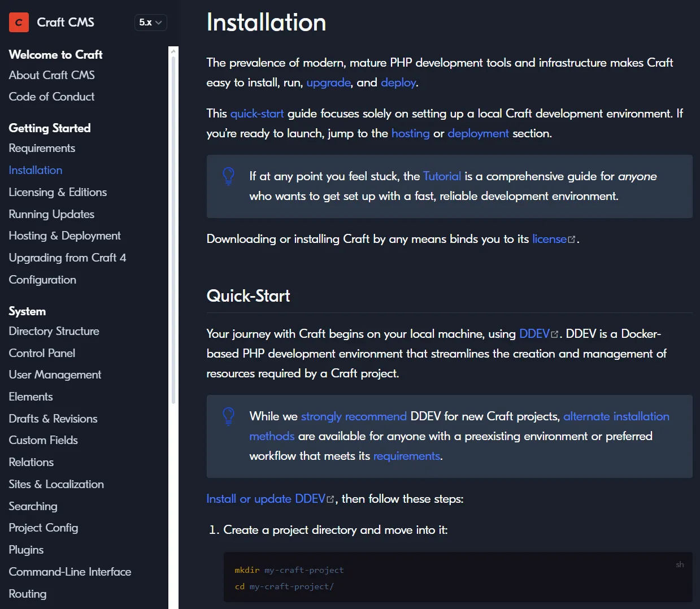Follow the "strongly recommend" link
Image resolution: width=700 pixels, height=609 pixels.
[x=354, y=416]
